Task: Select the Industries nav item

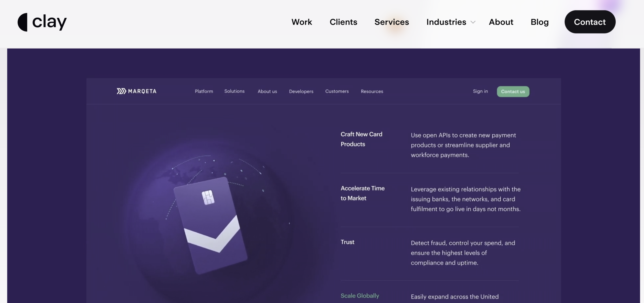Action: tap(446, 22)
